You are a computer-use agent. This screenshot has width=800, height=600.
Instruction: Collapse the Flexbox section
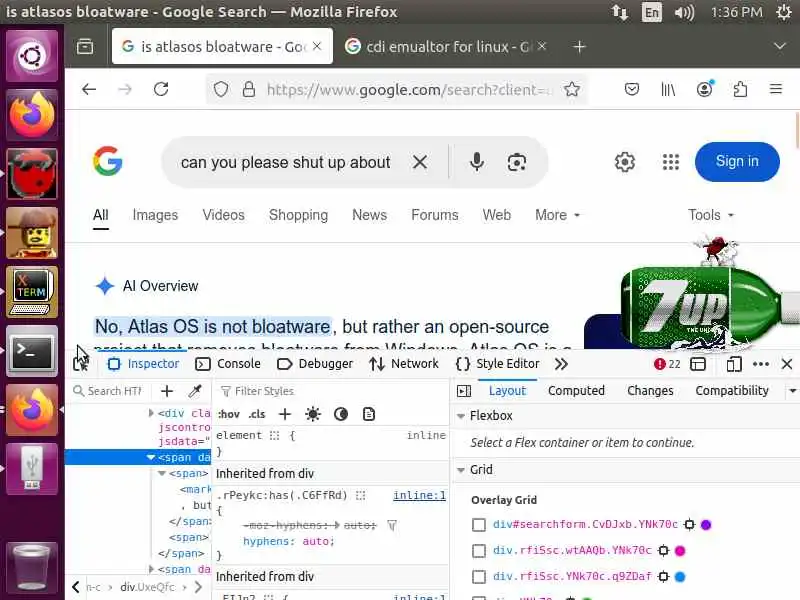click(461, 416)
